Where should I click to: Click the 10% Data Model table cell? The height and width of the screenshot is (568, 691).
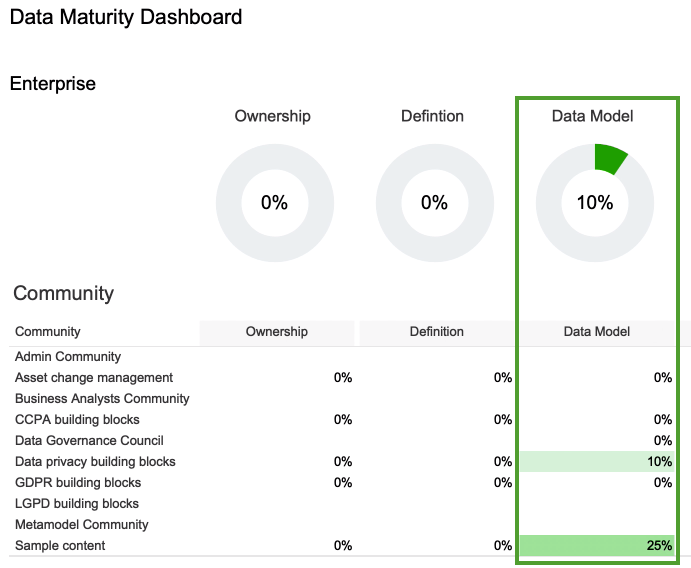coord(597,462)
